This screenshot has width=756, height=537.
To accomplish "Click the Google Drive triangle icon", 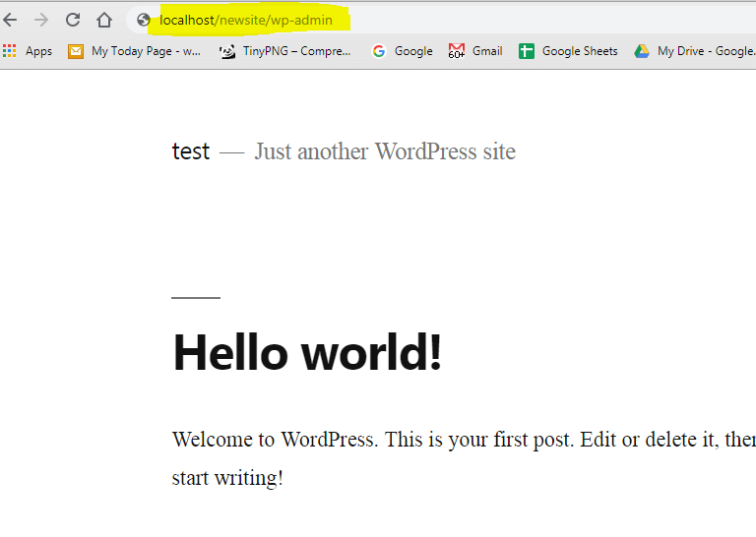I will 642,51.
